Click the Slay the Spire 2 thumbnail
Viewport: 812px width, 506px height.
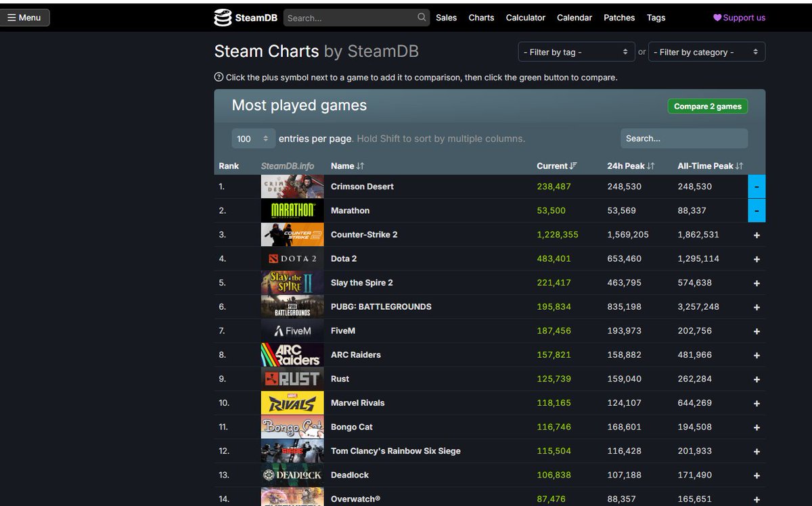(292, 283)
